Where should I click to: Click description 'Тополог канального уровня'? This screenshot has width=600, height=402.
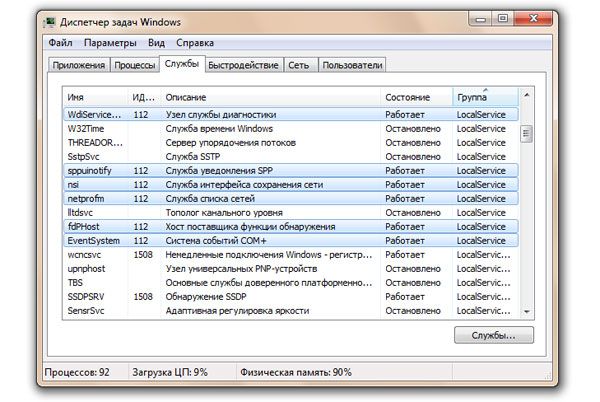(x=224, y=213)
